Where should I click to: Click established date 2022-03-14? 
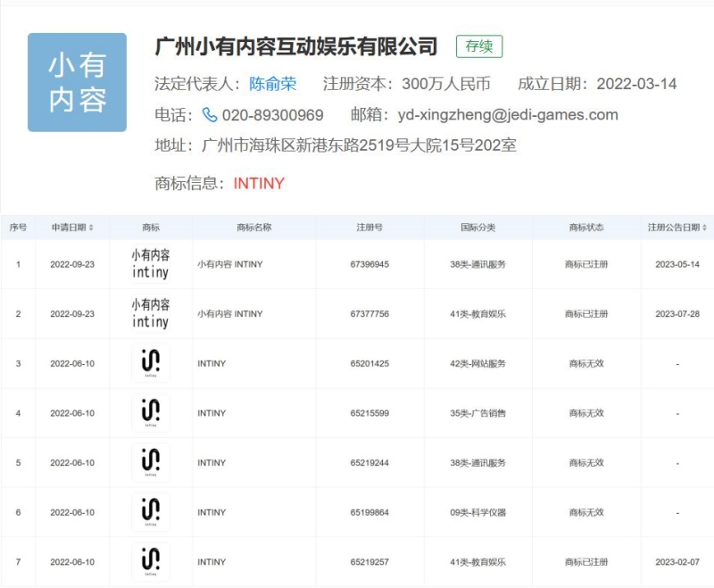(x=636, y=84)
